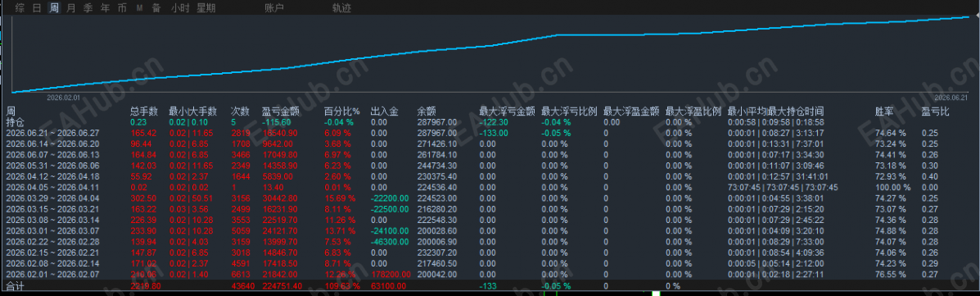
Task: Click the -122.30 floating loss cell
Action: [493, 122]
